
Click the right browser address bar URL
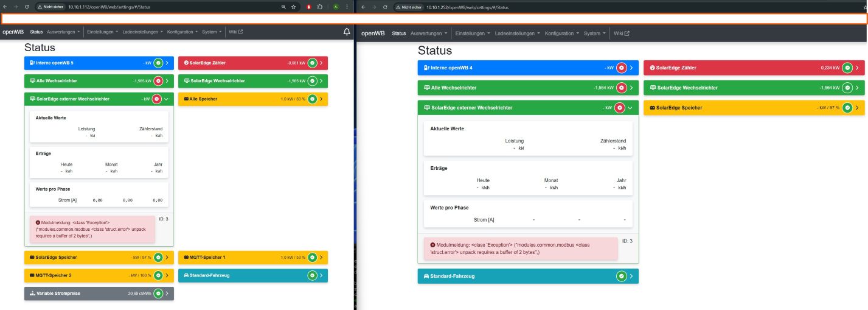click(x=468, y=7)
